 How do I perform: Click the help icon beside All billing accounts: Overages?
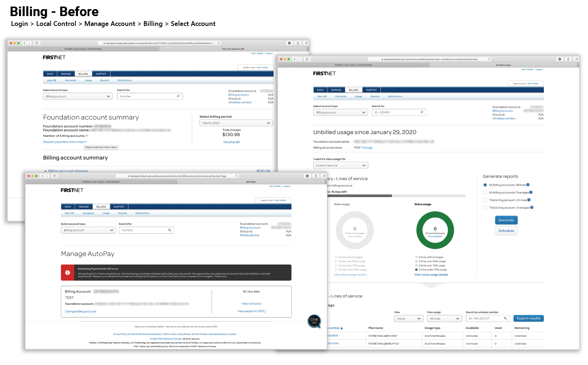tap(531, 192)
